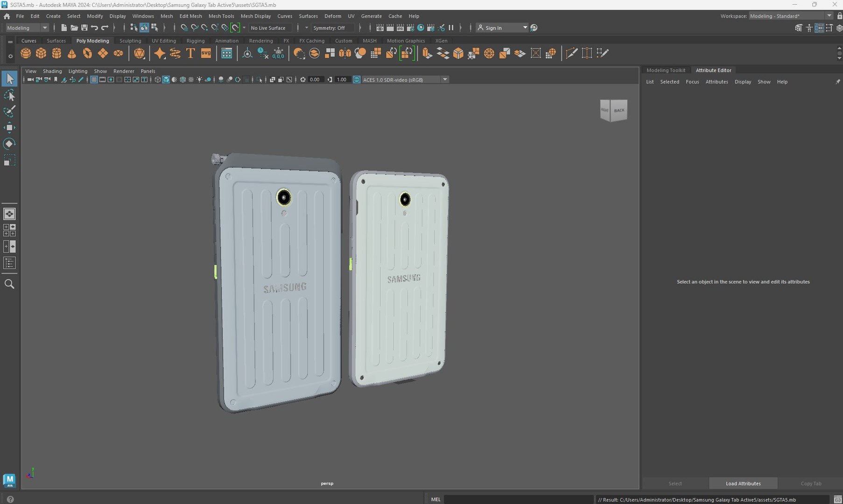Click the Platonic solid shelf icon
843x504 pixels.
(139, 53)
